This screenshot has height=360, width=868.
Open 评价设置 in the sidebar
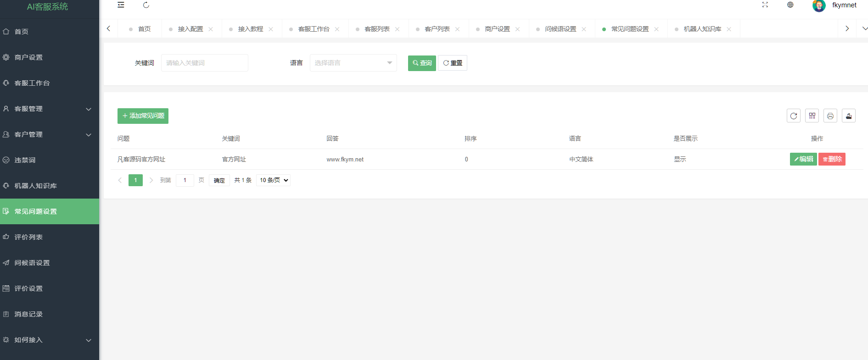tap(50, 288)
